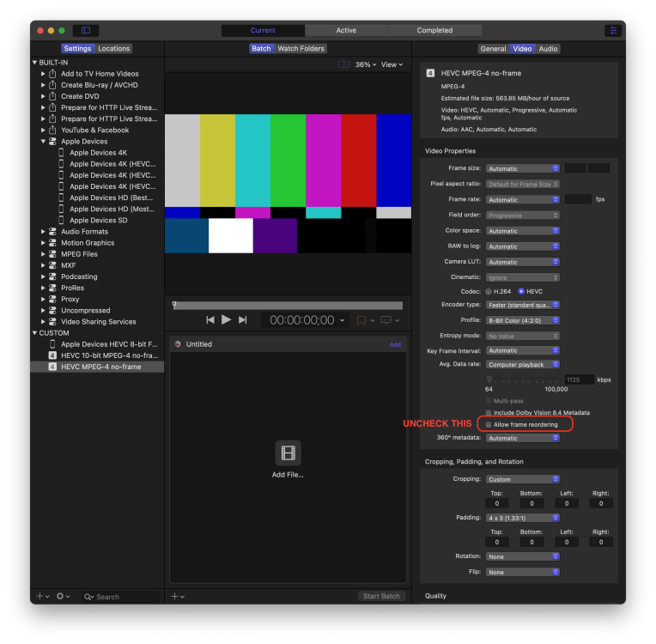Click the Video Sharing Services group icon
The height and width of the screenshot is (644, 656).
click(52, 322)
